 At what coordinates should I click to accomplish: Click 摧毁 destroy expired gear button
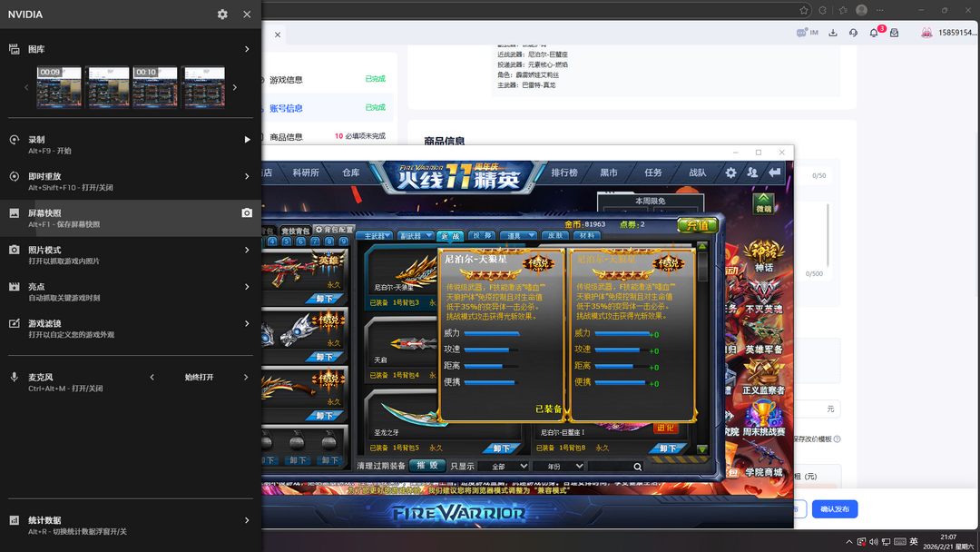coord(427,466)
